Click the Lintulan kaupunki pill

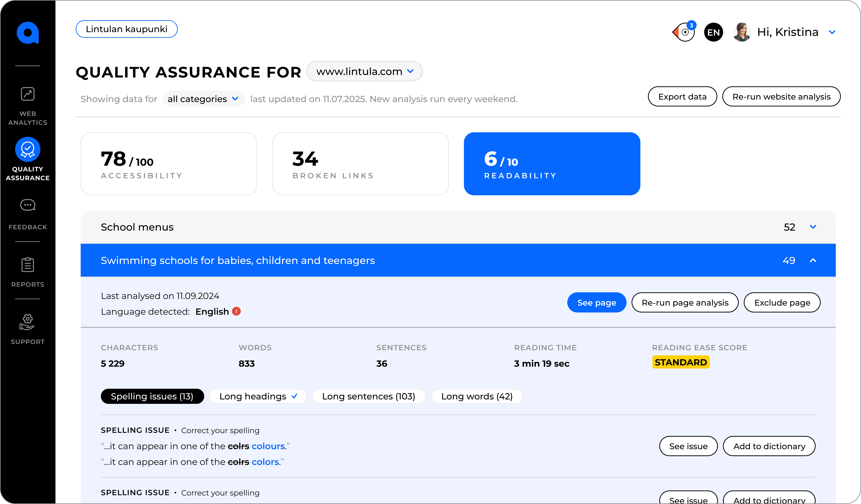coord(126,29)
